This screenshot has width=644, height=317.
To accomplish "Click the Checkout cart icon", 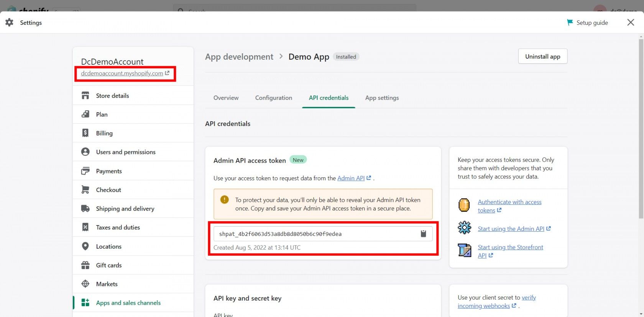I will point(85,190).
